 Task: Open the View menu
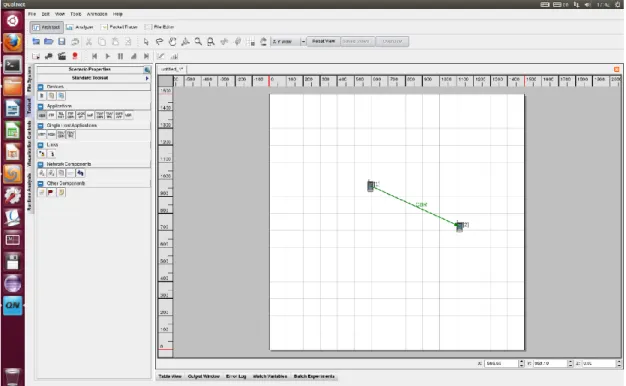60,14
